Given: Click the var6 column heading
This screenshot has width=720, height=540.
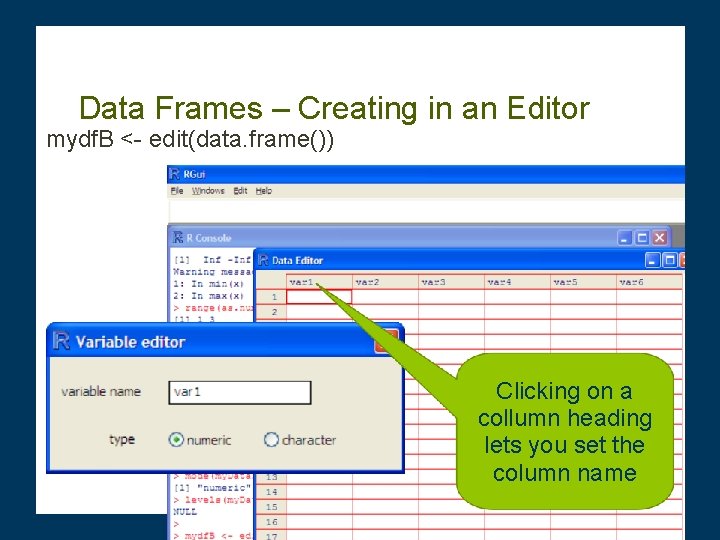Looking at the screenshot, I should point(649,282).
